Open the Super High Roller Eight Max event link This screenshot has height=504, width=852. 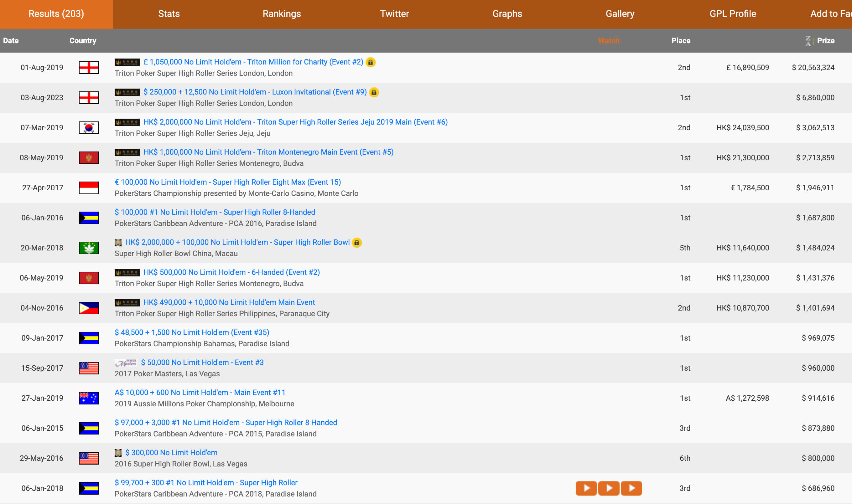tap(228, 183)
